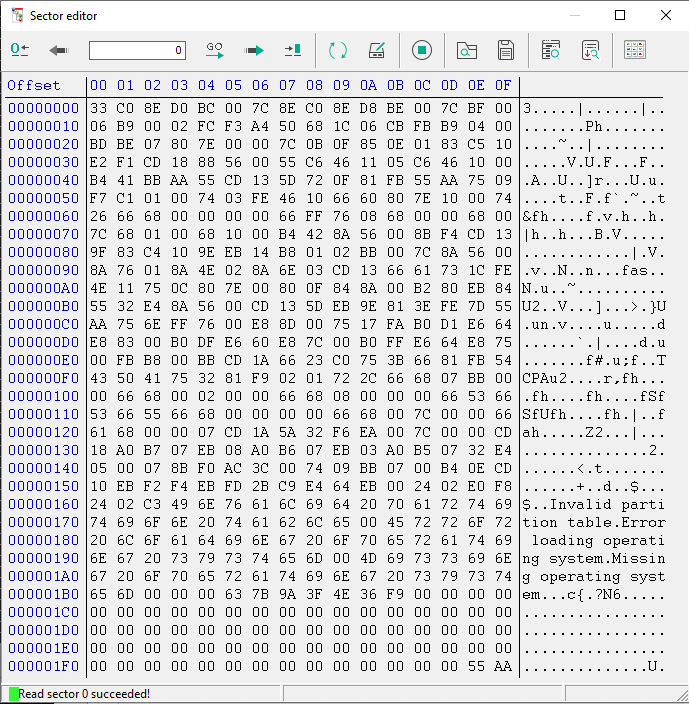Write edited sector to disk

(x=377, y=50)
